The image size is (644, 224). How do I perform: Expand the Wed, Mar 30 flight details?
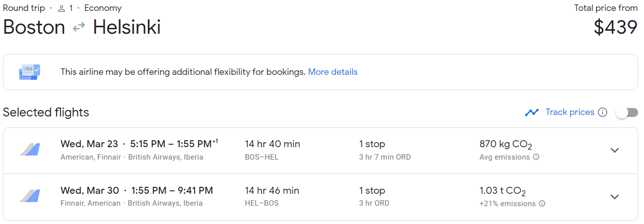click(x=615, y=197)
